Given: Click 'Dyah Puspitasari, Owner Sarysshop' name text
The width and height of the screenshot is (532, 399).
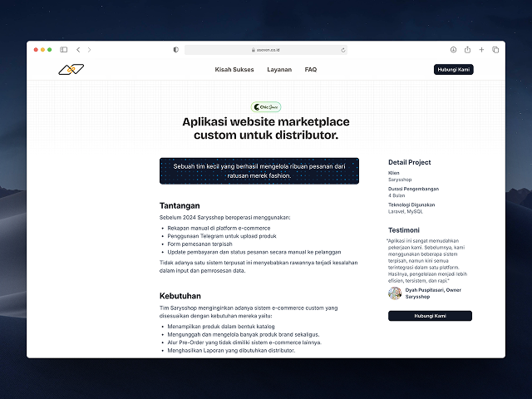Looking at the screenshot, I should (433, 293).
